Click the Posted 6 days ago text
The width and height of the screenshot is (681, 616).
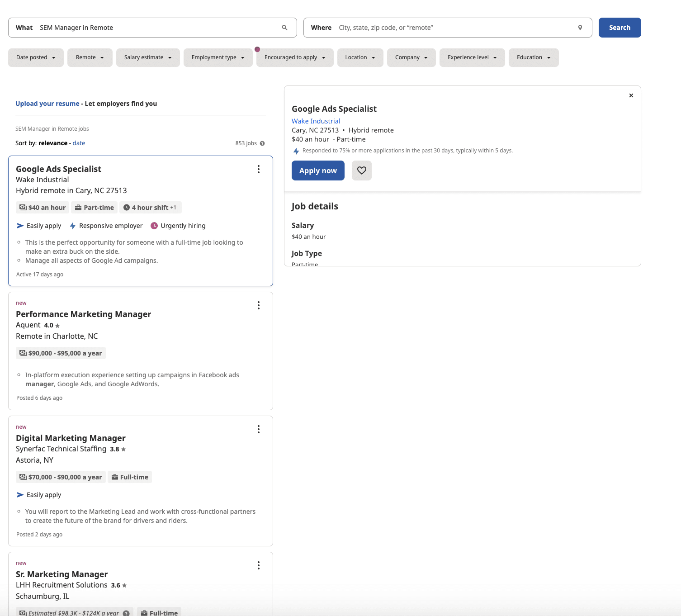(x=39, y=398)
